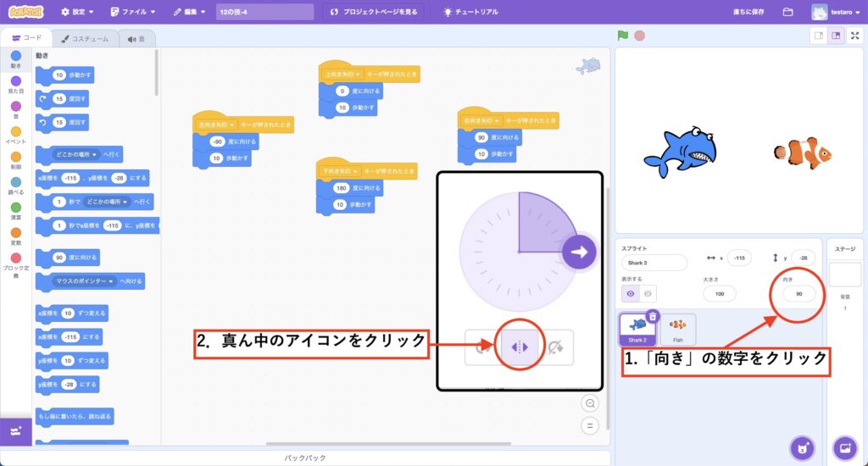This screenshot has width=868, height=466.
Task: Click the counterclockwise 15度回す block
Action: pos(62,122)
